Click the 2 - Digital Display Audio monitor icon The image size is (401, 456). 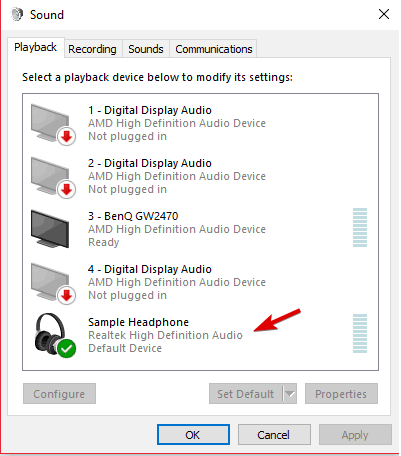[53, 177]
